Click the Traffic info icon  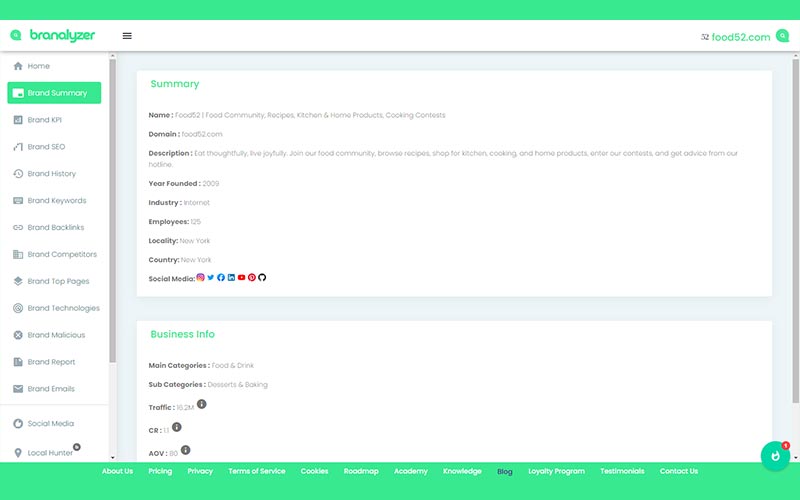click(202, 404)
